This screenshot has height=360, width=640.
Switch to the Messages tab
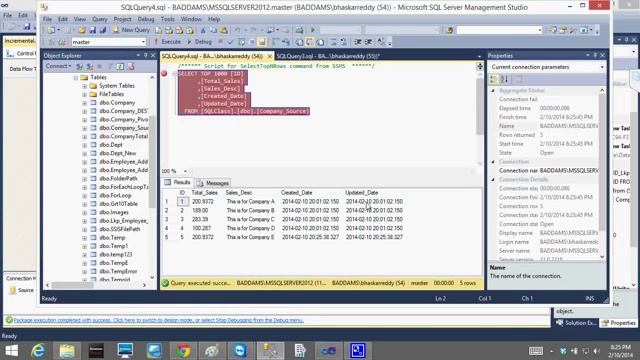[x=213, y=183]
